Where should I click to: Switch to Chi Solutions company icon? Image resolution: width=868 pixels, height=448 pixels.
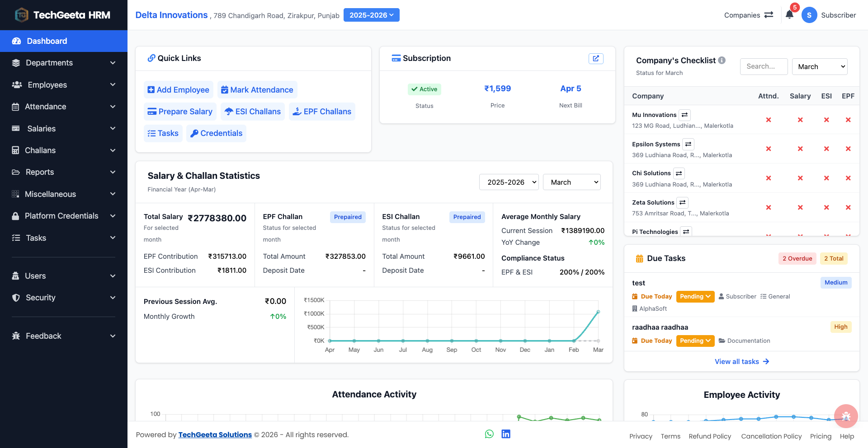point(679,173)
